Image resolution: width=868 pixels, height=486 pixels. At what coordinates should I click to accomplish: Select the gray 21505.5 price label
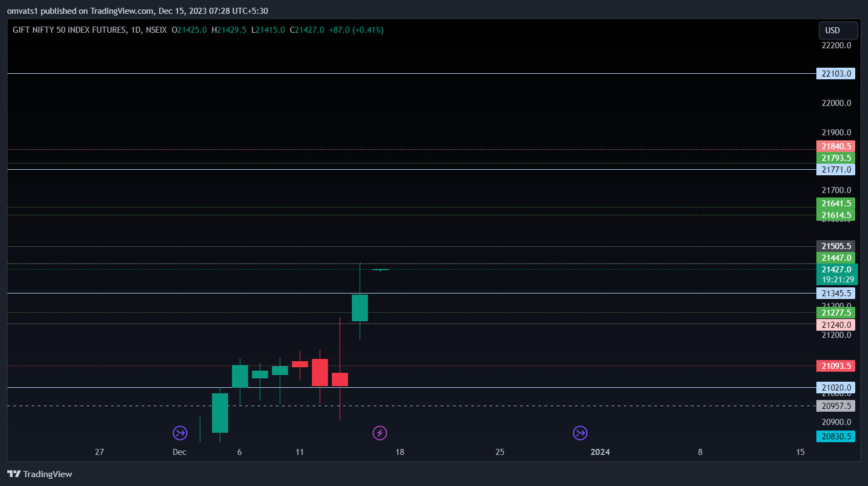(835, 246)
